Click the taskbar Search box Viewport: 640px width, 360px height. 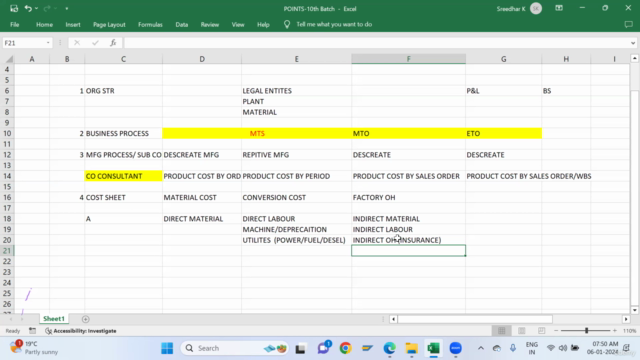235,348
